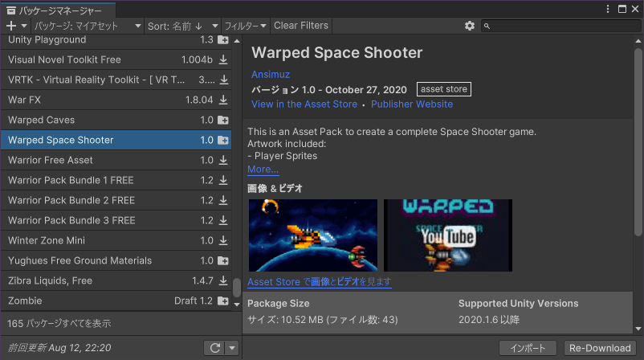Click download icon for Zibra Liquids, Free

[x=223, y=280]
